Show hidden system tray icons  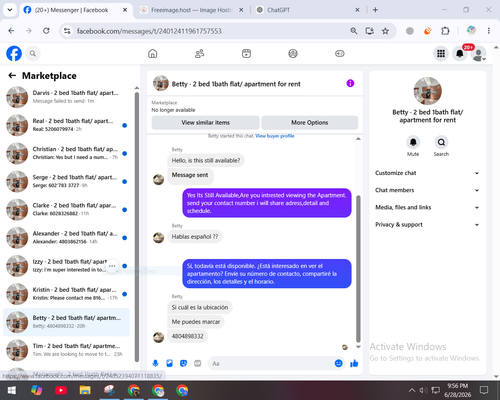[x=412, y=390]
